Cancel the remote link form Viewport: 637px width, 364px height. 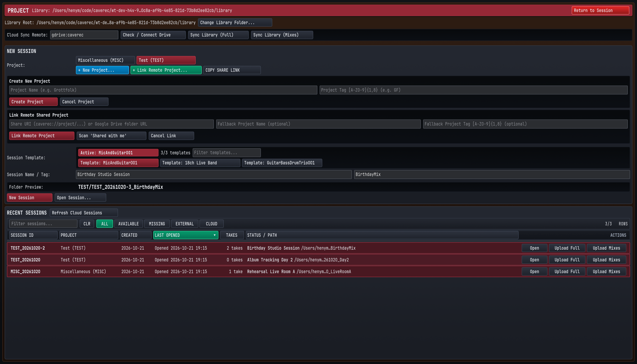171,136
